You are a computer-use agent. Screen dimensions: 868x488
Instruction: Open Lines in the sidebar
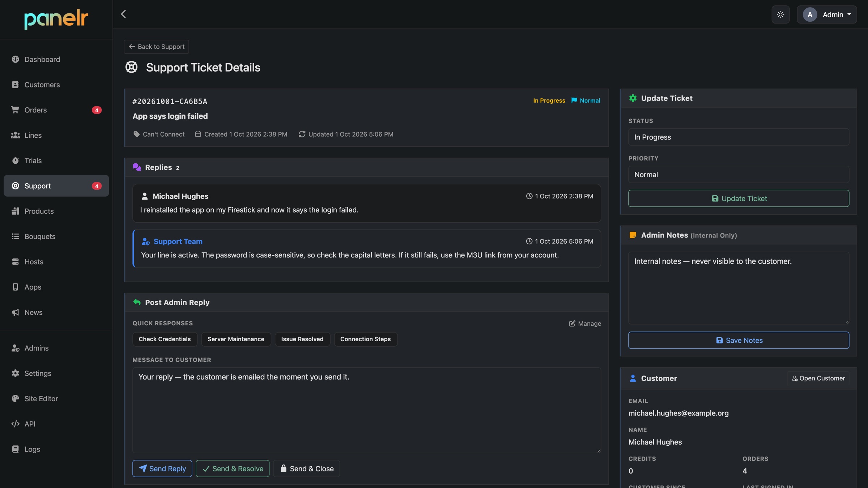(x=56, y=135)
